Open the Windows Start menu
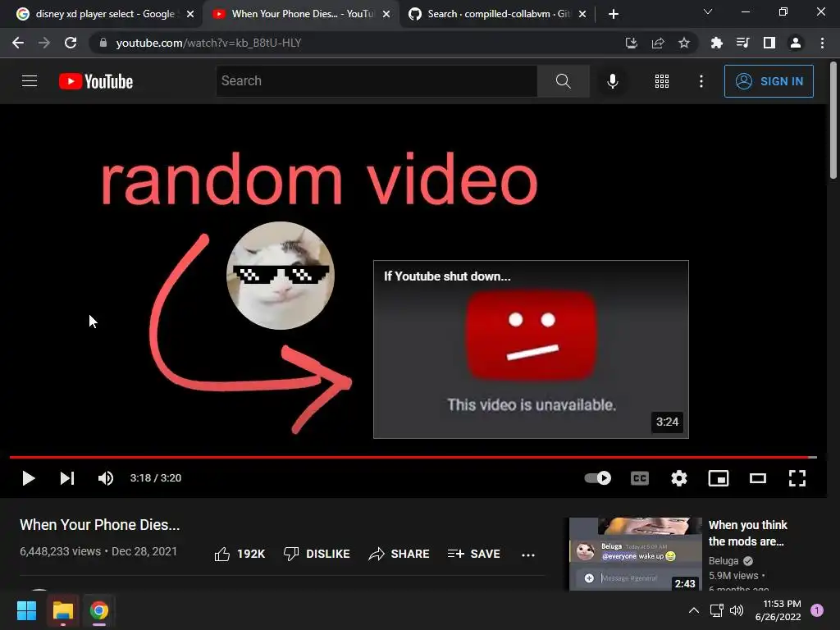Image resolution: width=840 pixels, height=630 pixels. [26, 610]
